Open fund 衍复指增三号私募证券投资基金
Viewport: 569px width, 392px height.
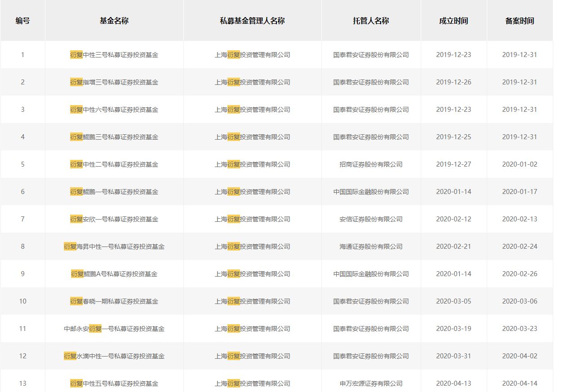[114, 82]
